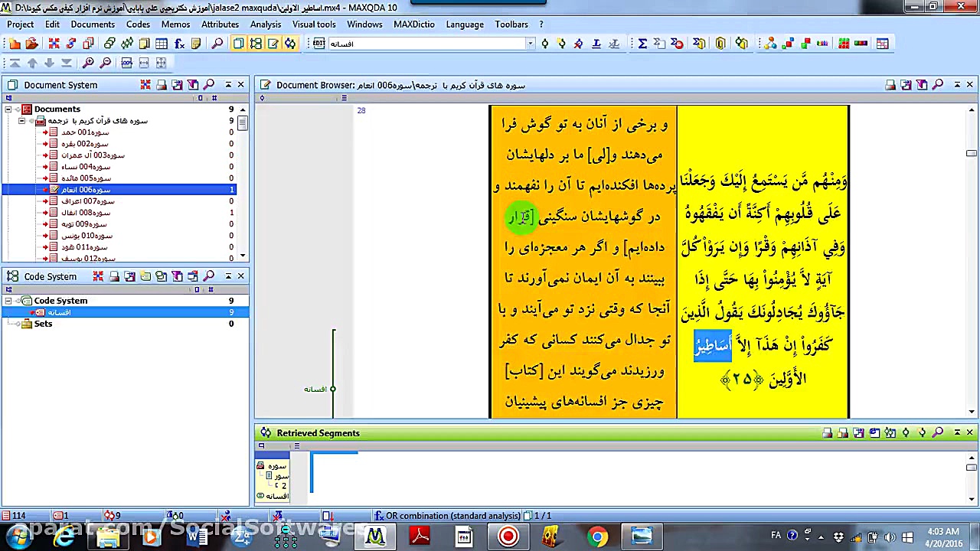Open the Analysis menu
Viewport: 980px width, 551px height.
[265, 24]
